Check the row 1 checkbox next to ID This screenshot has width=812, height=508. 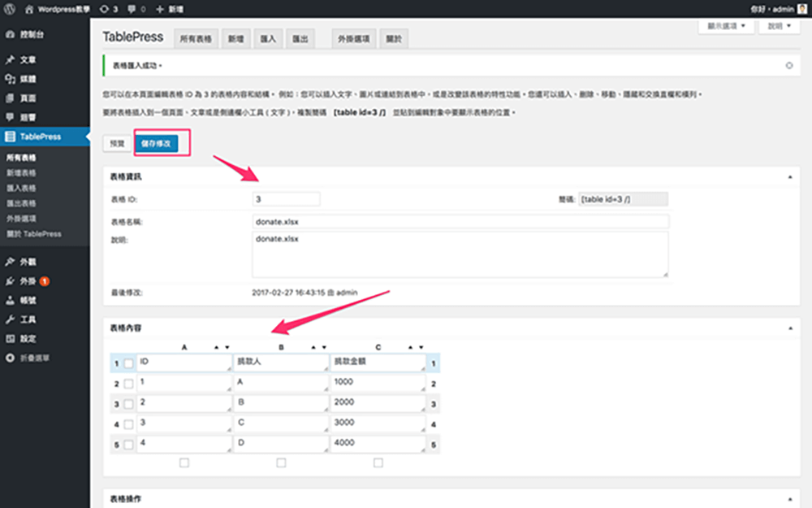pyautogui.click(x=128, y=363)
